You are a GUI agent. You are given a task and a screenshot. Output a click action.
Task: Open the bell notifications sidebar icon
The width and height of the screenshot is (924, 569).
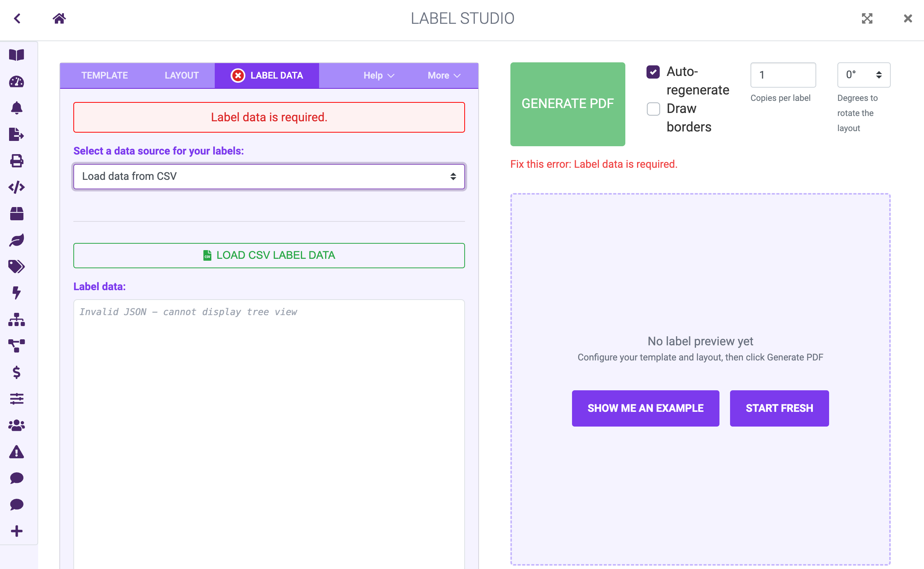click(x=17, y=108)
